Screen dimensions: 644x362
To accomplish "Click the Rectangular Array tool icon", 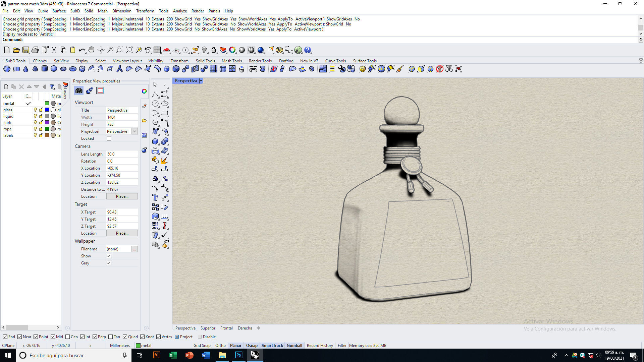I will (155, 226).
